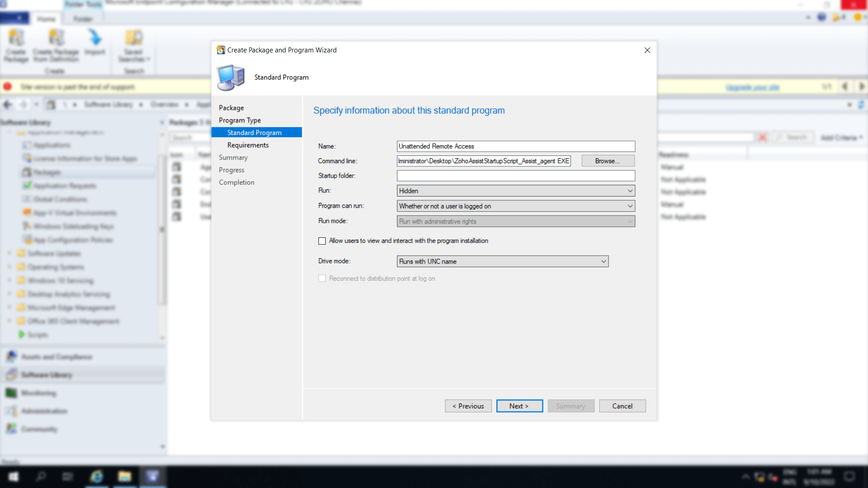Select Requirements step in wizard sidebar
This screenshot has width=868, height=488.
(248, 145)
